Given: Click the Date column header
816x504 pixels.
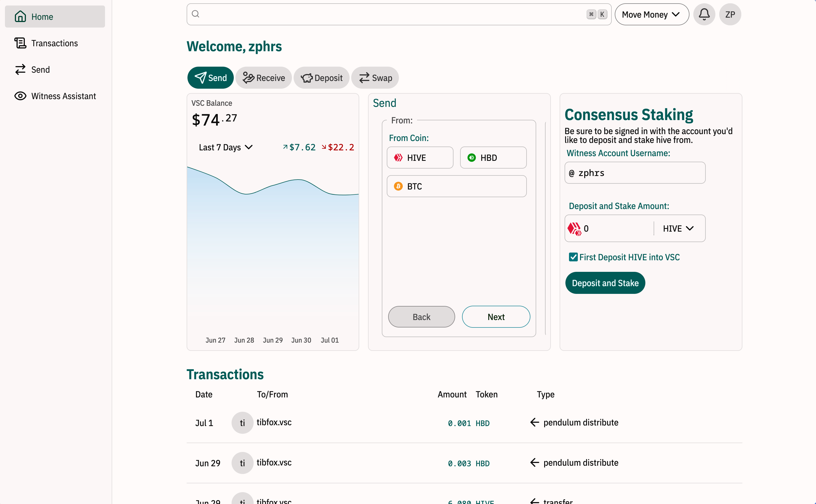Looking at the screenshot, I should [203, 394].
